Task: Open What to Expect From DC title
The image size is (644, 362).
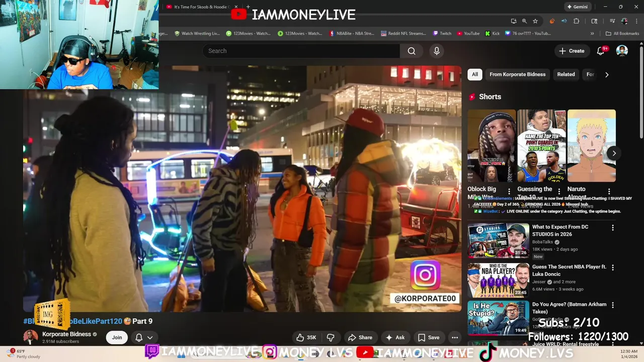Action: [560, 230]
